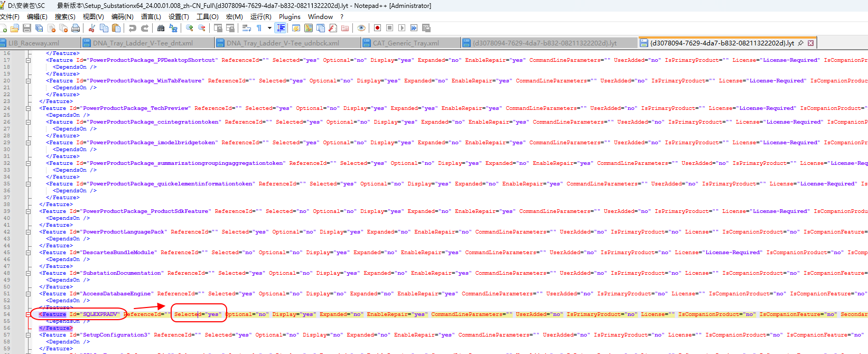Image resolution: width=868 pixels, height=354 pixels.
Task: Paste from clipboard toolbar icon
Action: (116, 28)
